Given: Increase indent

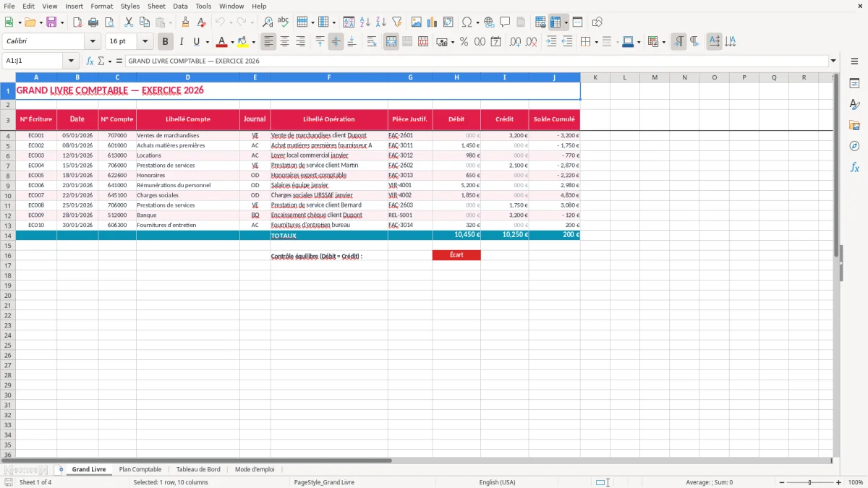Looking at the screenshot, I should pyautogui.click(x=551, y=42).
